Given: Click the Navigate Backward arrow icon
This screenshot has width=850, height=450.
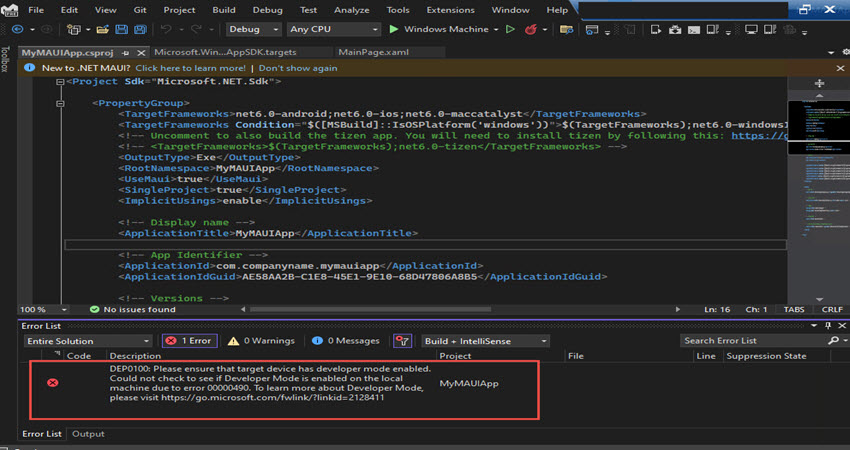Looking at the screenshot, I should (x=17, y=30).
